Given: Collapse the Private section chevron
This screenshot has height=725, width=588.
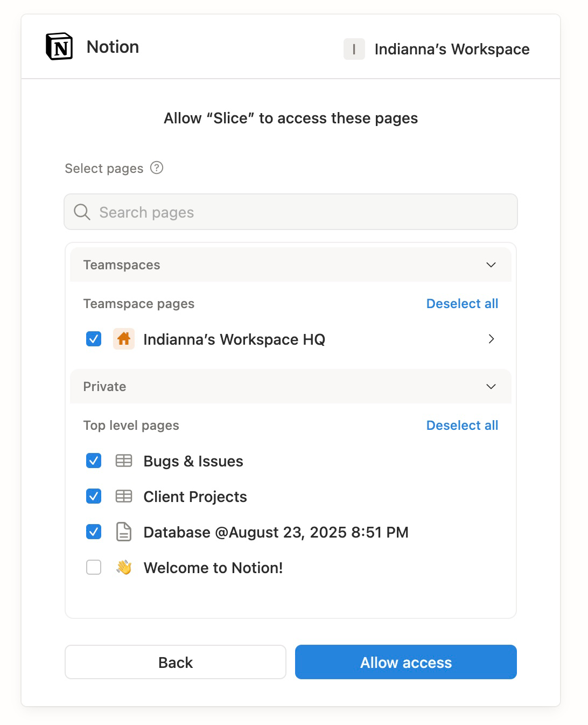Looking at the screenshot, I should [491, 386].
